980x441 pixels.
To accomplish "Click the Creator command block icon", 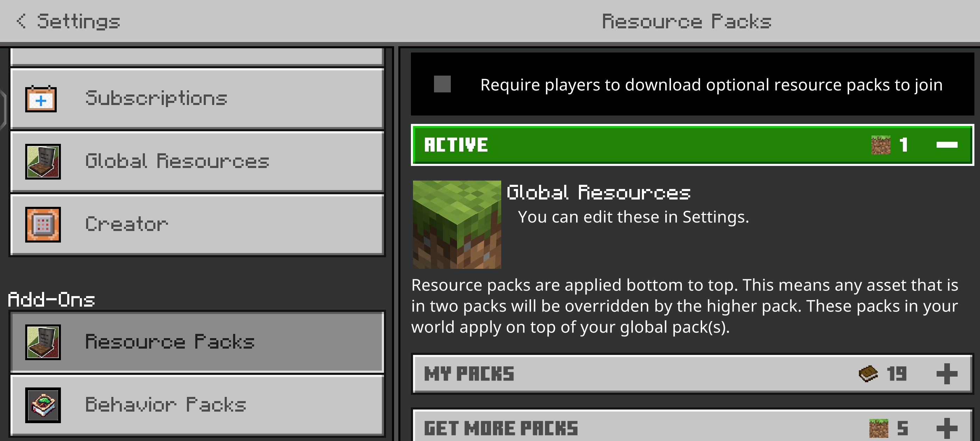I will pos(43,224).
